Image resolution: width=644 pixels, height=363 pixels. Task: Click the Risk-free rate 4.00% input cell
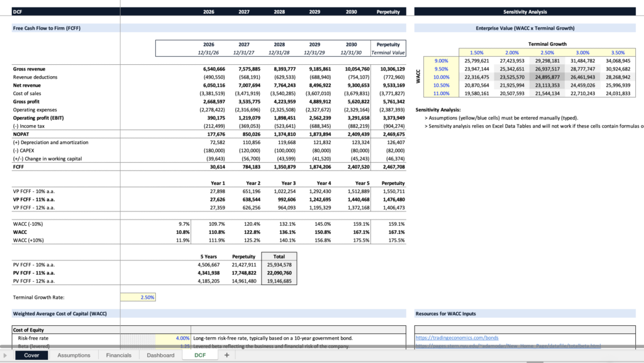[x=174, y=338]
